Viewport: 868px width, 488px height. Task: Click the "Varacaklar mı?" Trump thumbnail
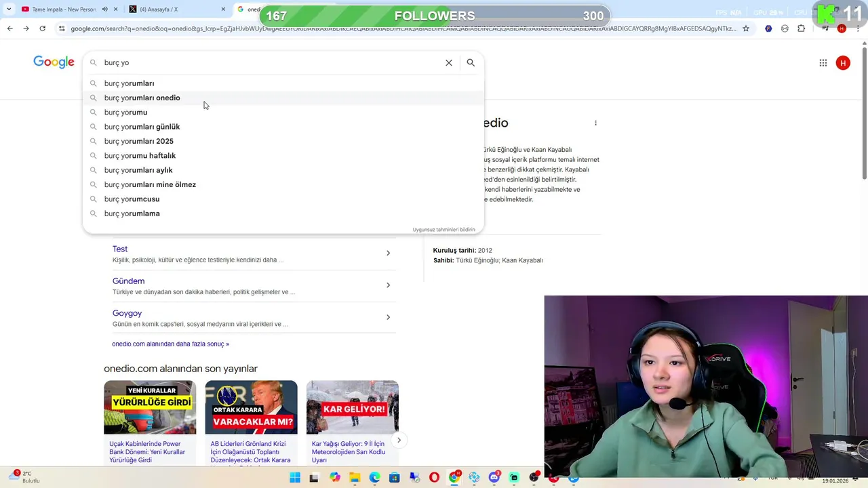click(x=251, y=407)
